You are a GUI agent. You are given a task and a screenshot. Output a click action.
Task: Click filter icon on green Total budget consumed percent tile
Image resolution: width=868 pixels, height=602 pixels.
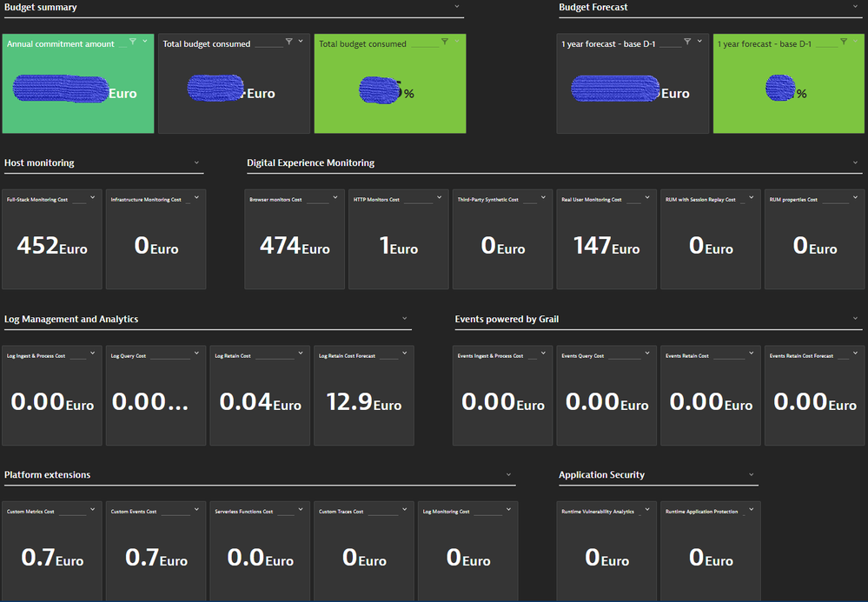point(445,42)
